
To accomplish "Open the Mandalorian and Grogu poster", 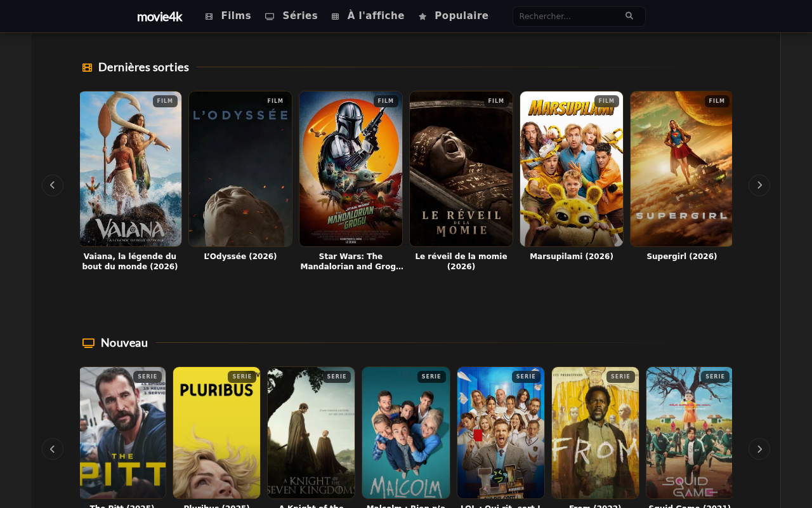I will (351, 169).
